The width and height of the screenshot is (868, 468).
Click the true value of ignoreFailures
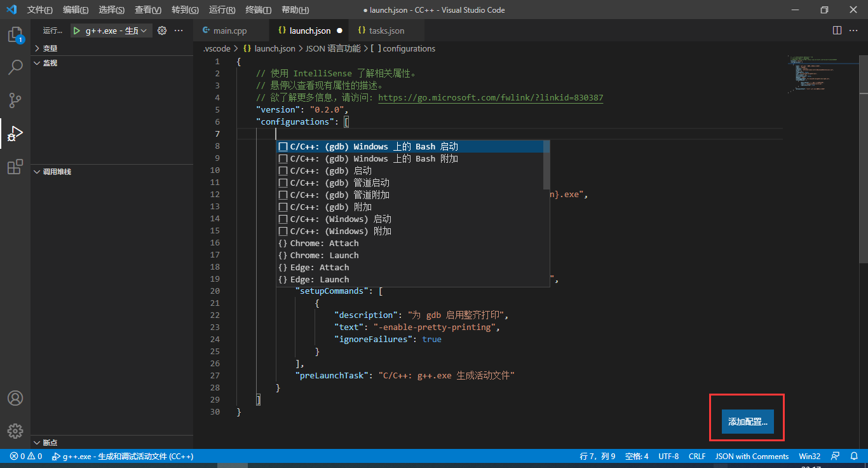point(431,340)
